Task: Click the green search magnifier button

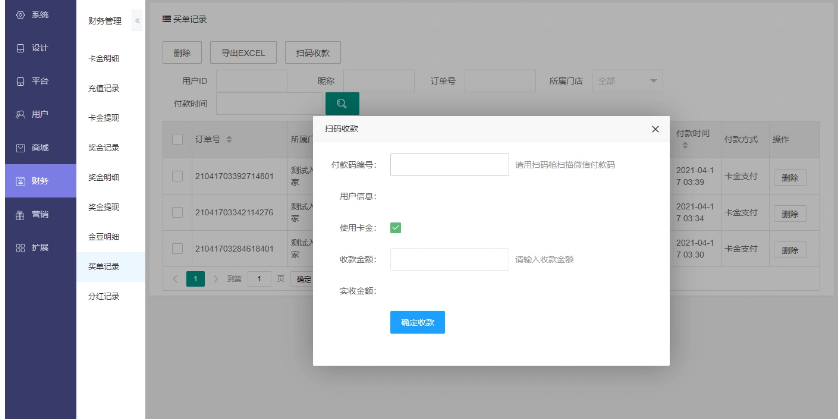Action: 341,103
